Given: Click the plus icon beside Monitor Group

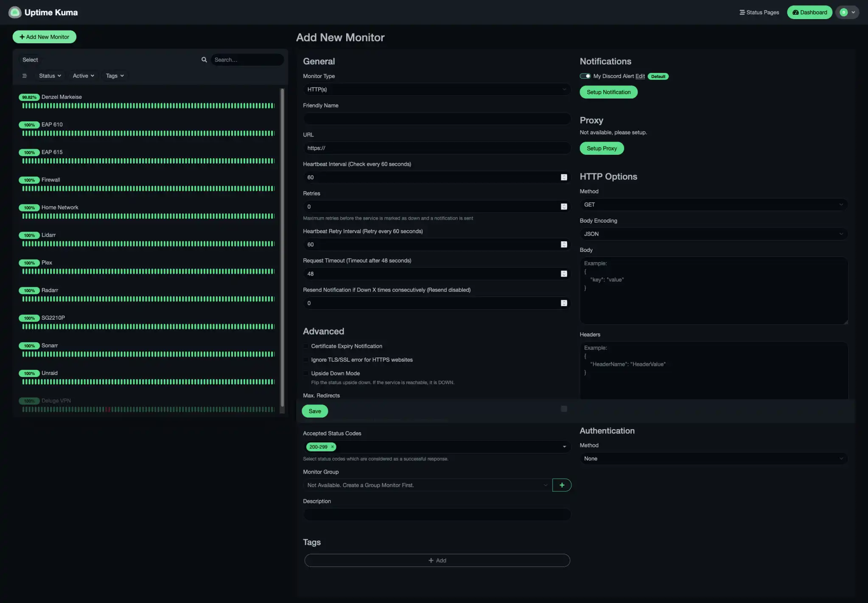Looking at the screenshot, I should (x=562, y=485).
